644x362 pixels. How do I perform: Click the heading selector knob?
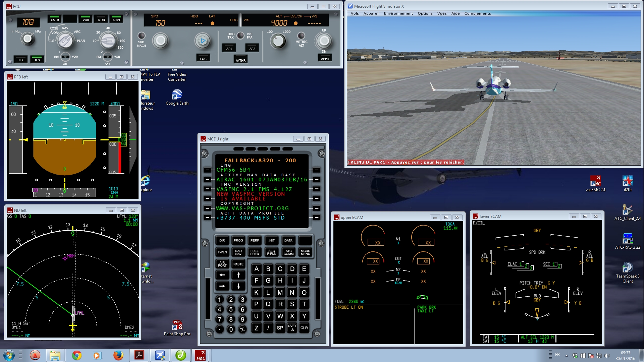tap(202, 41)
